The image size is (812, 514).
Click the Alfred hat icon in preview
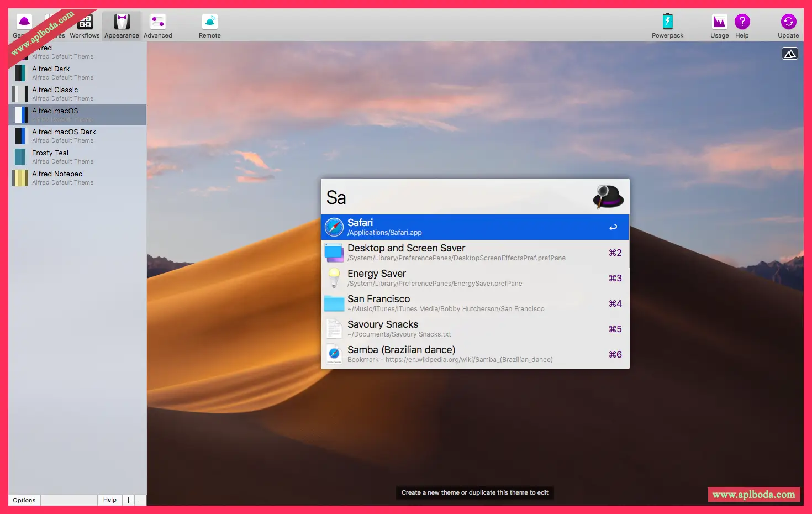(x=608, y=197)
